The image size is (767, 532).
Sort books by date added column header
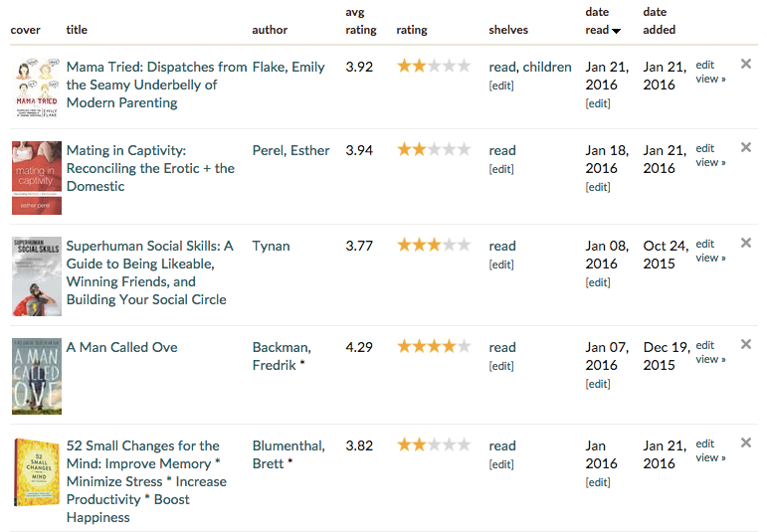pyautogui.click(x=659, y=21)
